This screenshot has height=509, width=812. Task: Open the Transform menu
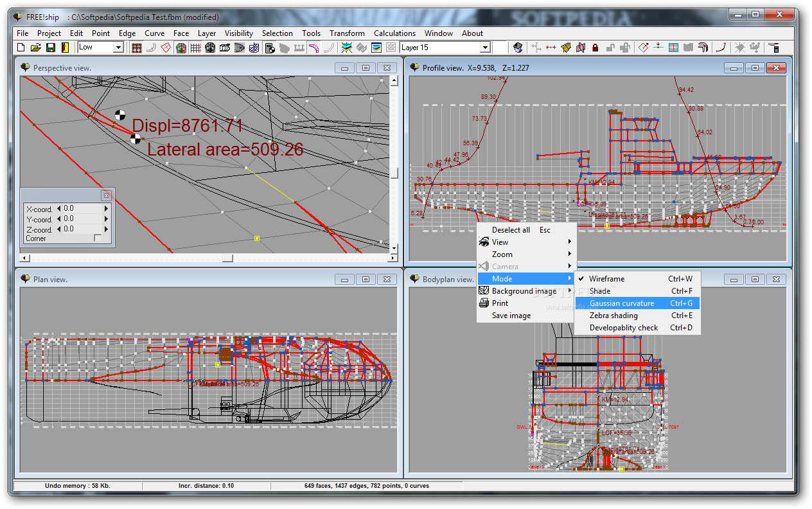click(347, 33)
